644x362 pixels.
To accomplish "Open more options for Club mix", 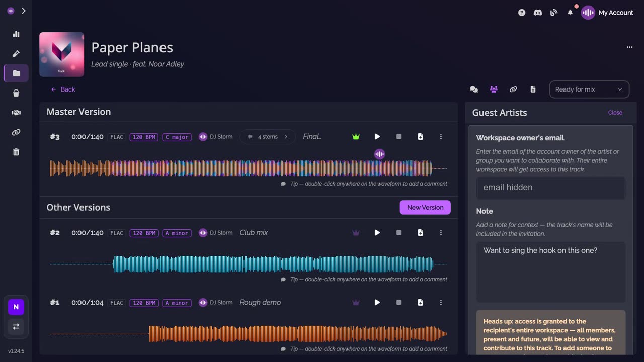I will coord(441,233).
